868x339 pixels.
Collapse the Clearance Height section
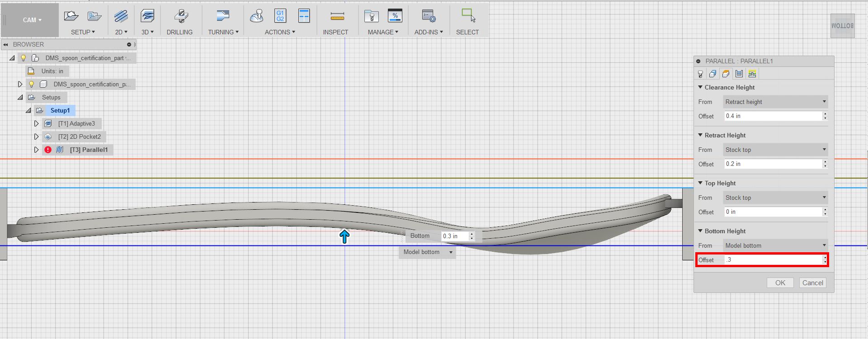point(700,87)
